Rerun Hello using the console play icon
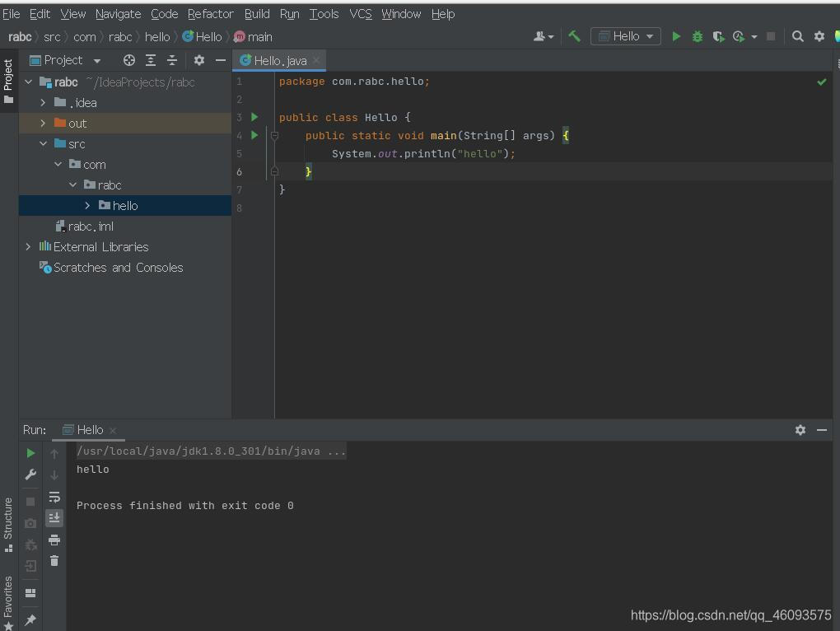The height and width of the screenshot is (631, 840). [x=30, y=452]
